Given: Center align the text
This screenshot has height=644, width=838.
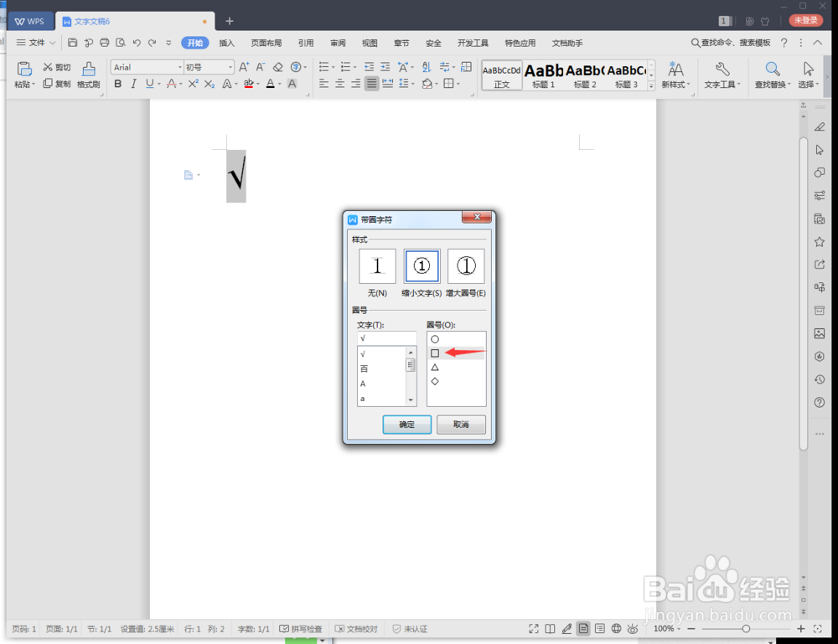Looking at the screenshot, I should point(339,84).
